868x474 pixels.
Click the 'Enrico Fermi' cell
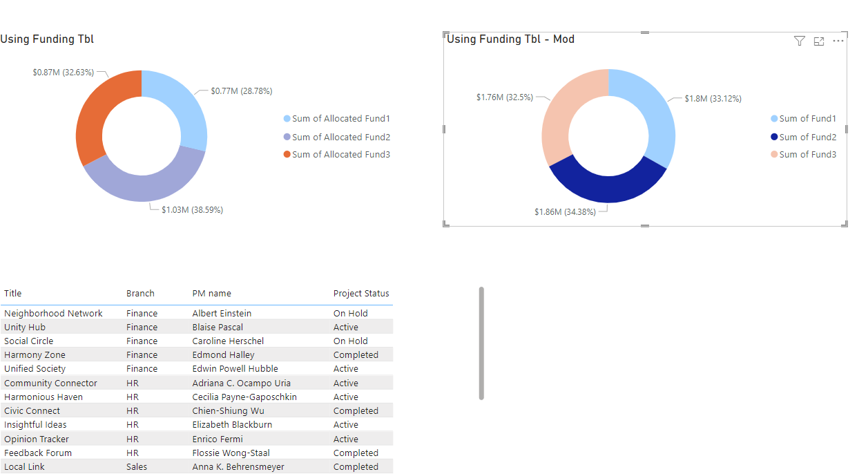pyautogui.click(x=218, y=439)
